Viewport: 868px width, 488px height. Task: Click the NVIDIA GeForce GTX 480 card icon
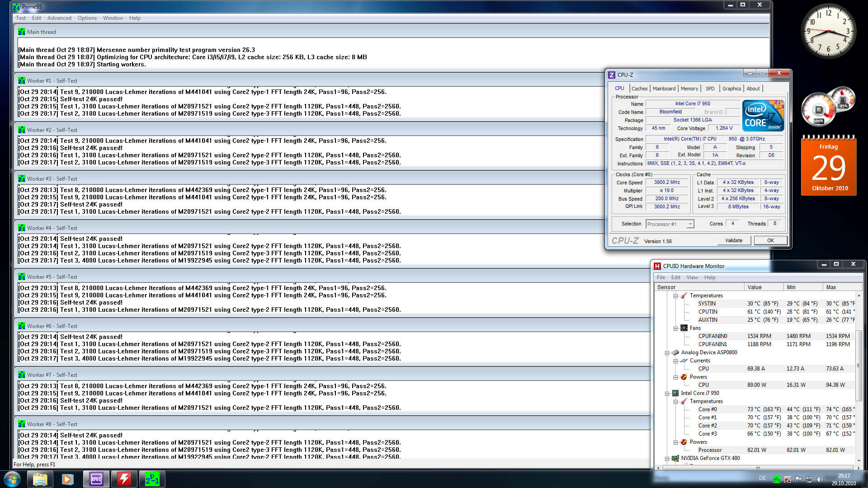tap(675, 458)
